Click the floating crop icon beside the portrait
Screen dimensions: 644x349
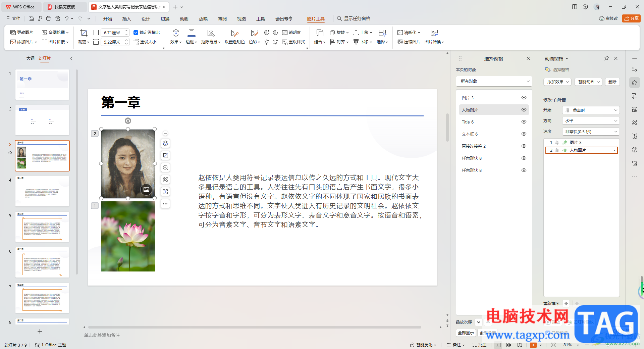point(165,155)
